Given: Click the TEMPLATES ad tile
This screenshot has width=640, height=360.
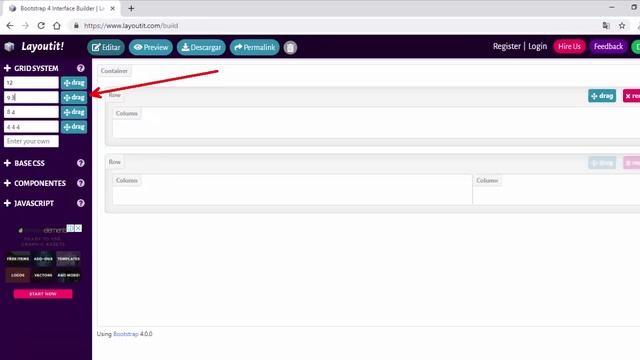Looking at the screenshot, I should [x=68, y=259].
